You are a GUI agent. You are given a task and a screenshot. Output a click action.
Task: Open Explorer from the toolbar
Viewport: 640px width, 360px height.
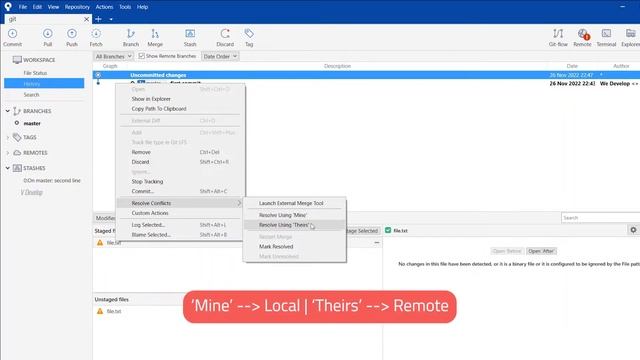631,37
